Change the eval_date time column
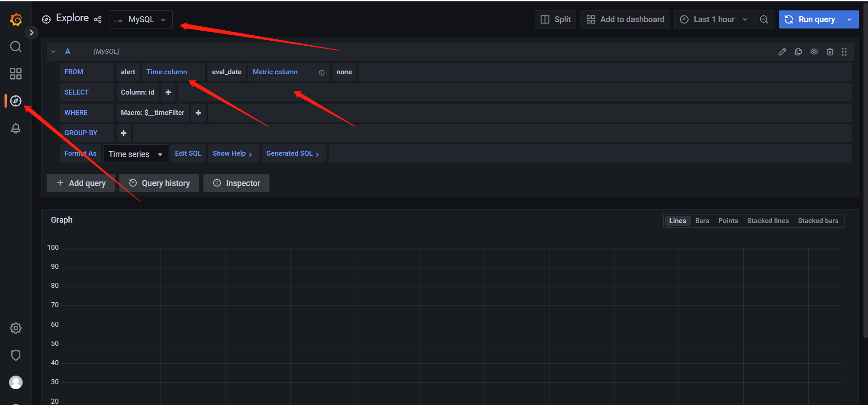This screenshot has width=868, height=405. pos(226,72)
